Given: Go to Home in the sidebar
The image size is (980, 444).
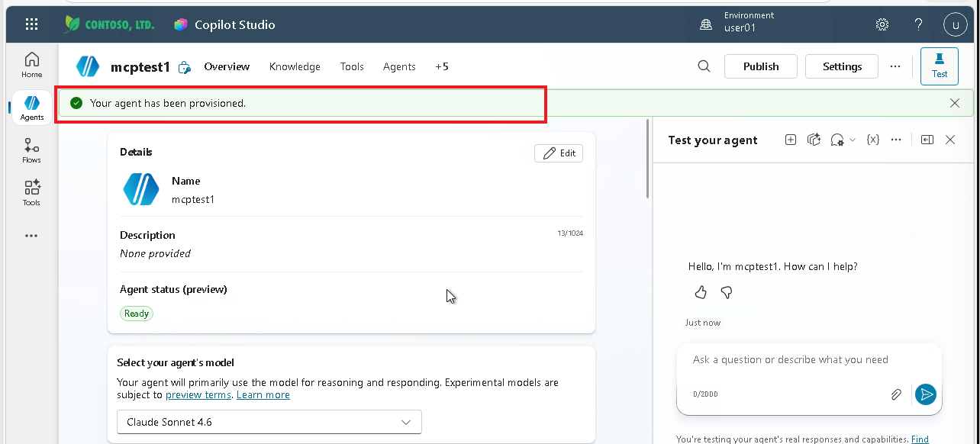Looking at the screenshot, I should (32, 65).
